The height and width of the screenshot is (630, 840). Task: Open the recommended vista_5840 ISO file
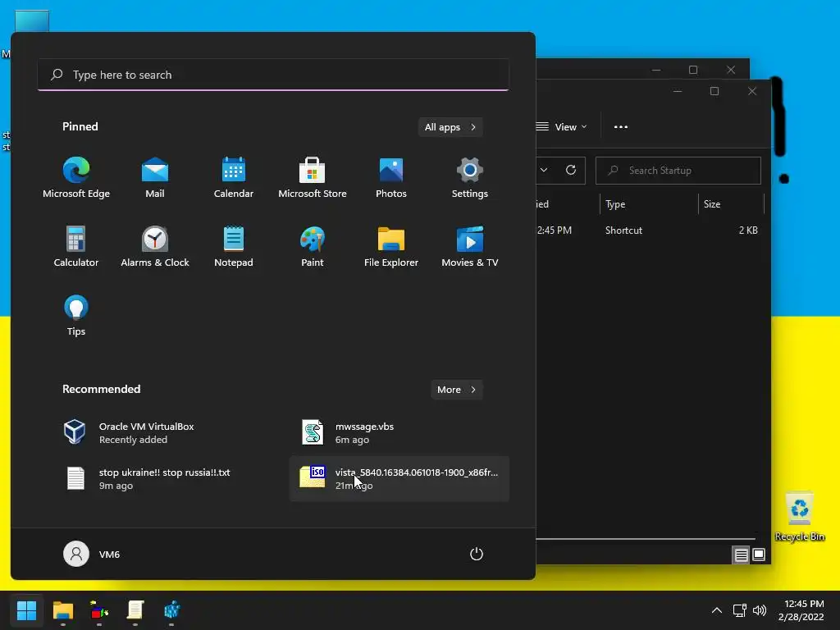399,478
